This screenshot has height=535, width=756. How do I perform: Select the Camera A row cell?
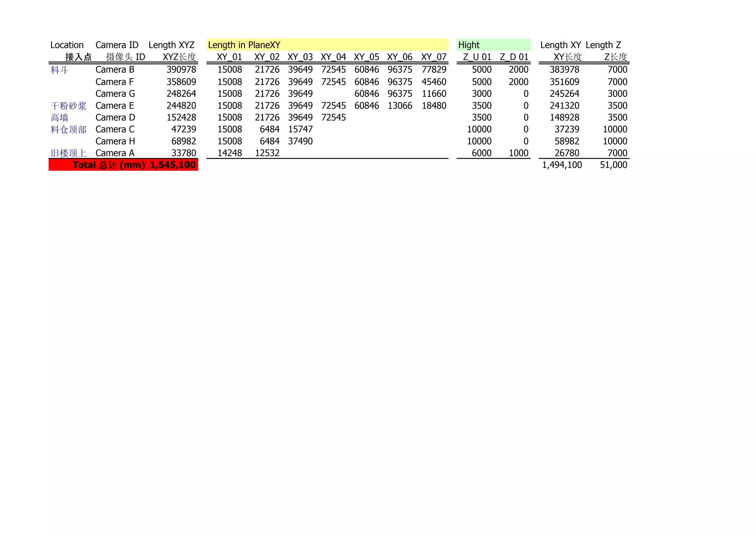pos(115,153)
